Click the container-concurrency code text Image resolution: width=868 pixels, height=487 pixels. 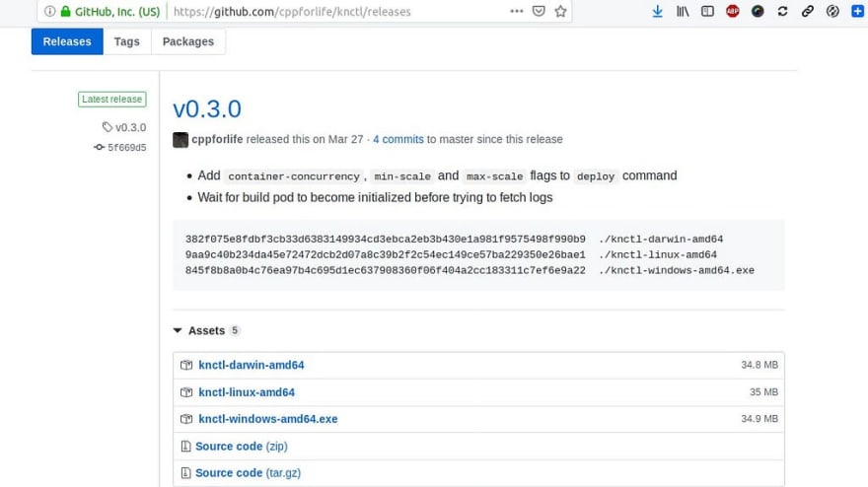pyautogui.click(x=294, y=176)
